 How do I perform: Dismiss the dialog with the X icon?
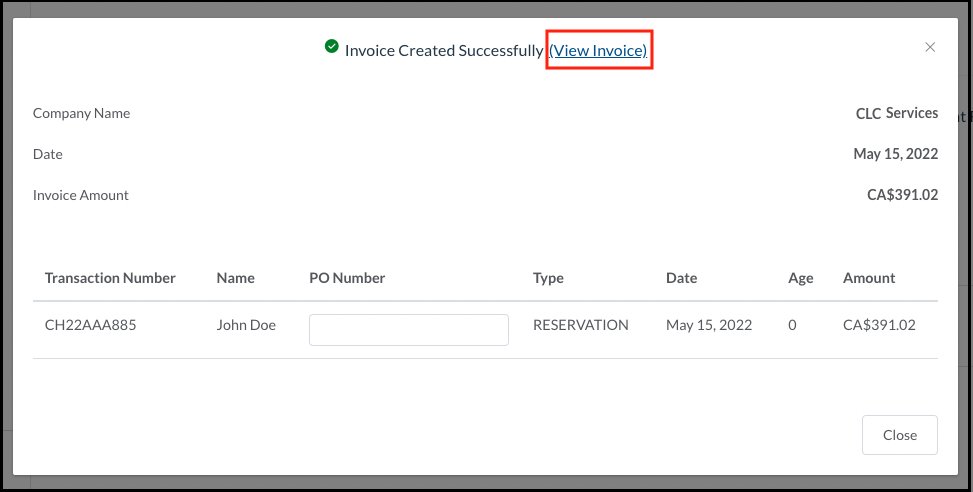pos(930,47)
